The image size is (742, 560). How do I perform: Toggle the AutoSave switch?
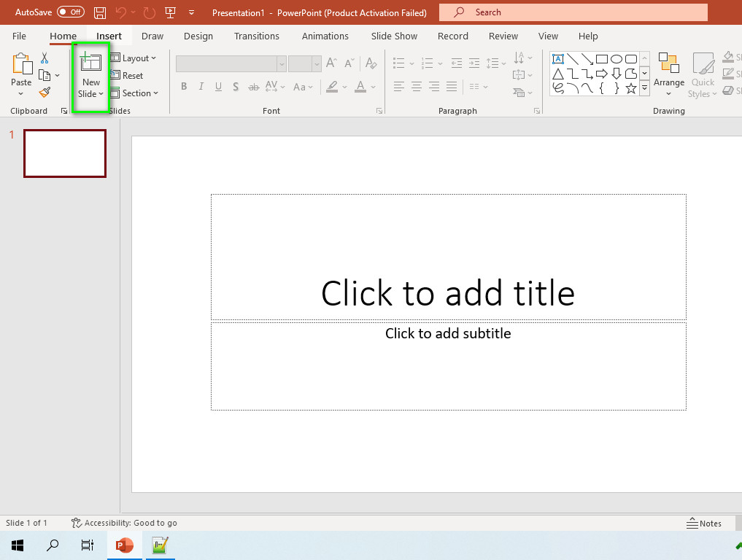coord(71,12)
